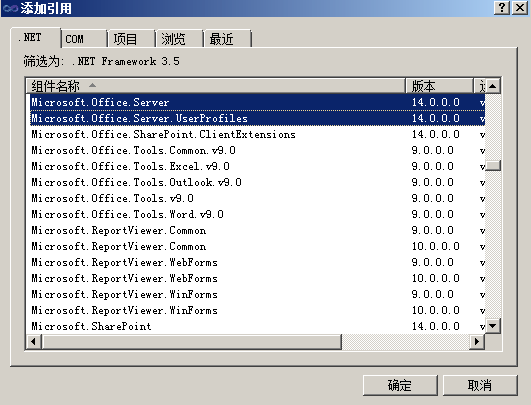Click the vertical scrollbar down arrow
Viewport: 531px width, 405px height.
pos(493,326)
